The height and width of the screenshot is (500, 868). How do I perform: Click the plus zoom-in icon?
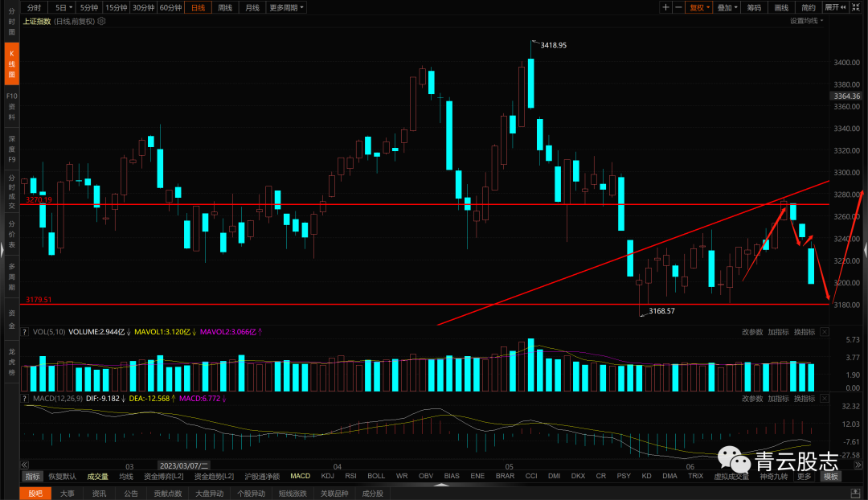pos(665,7)
